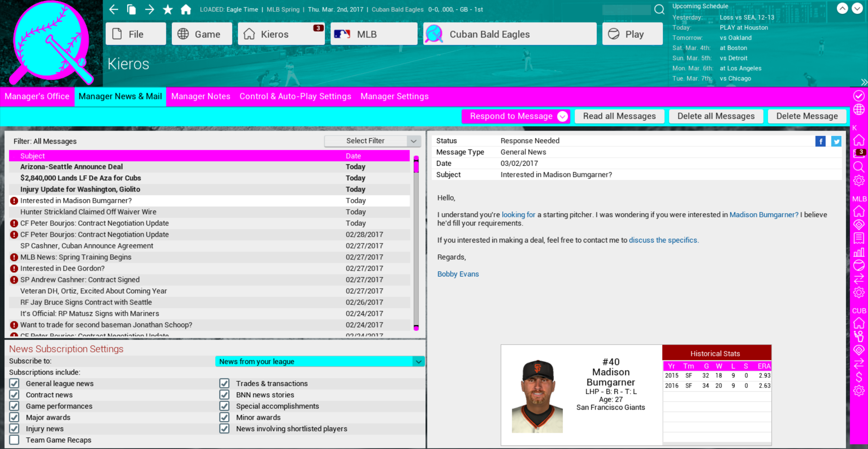Click the magnifier search icon at top
Image resolution: width=868 pixels, height=449 pixels.
tap(660, 9)
